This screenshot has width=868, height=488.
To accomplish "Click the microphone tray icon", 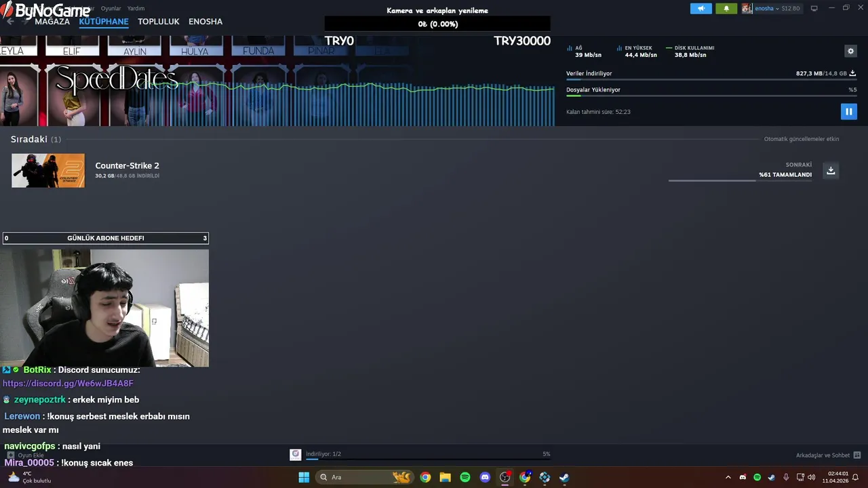I will point(786,477).
